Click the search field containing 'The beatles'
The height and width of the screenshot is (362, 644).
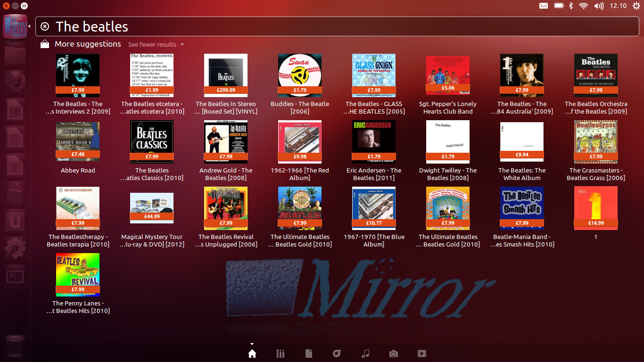(x=337, y=26)
